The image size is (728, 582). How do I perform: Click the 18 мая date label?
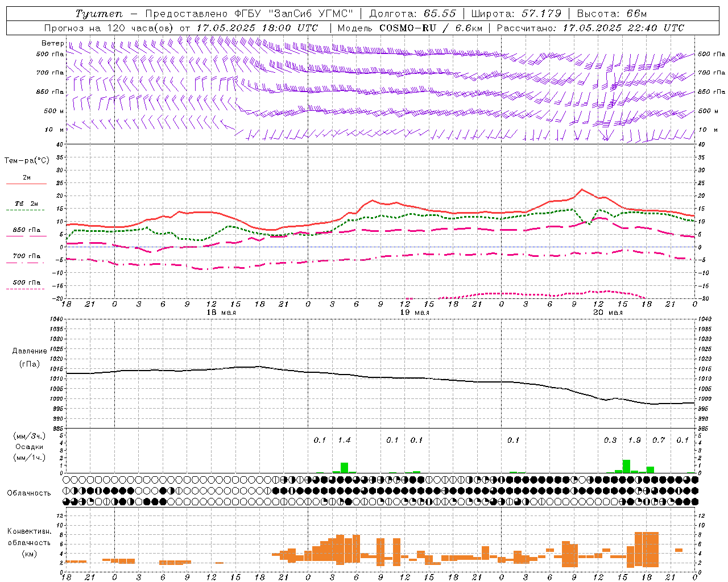click(221, 313)
